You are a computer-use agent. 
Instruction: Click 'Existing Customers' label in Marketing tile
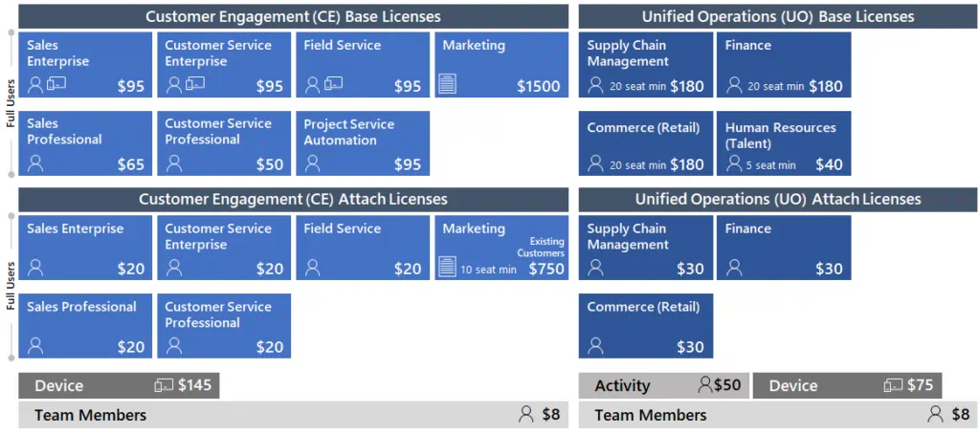[541, 248]
